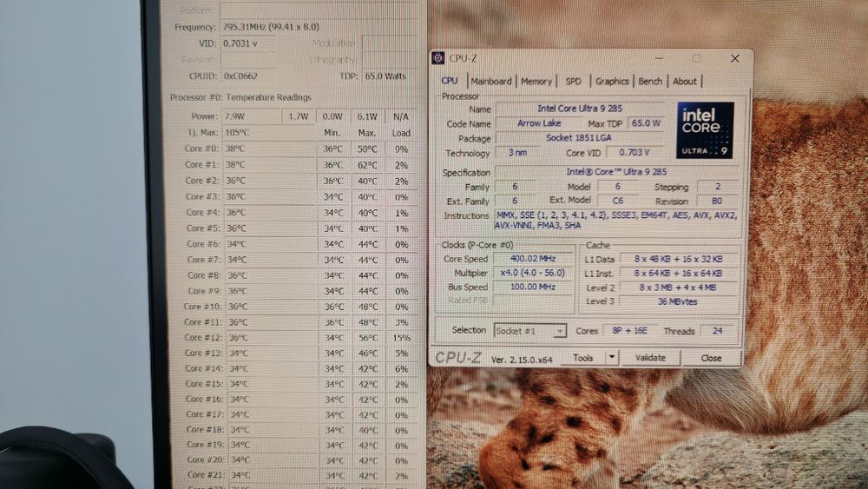Close the CPU-Z window with X
This screenshot has width=868, height=489.
tap(734, 58)
